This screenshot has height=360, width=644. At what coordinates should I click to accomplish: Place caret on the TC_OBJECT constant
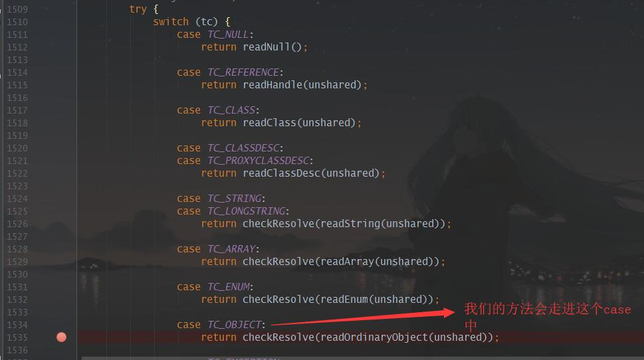click(x=235, y=325)
